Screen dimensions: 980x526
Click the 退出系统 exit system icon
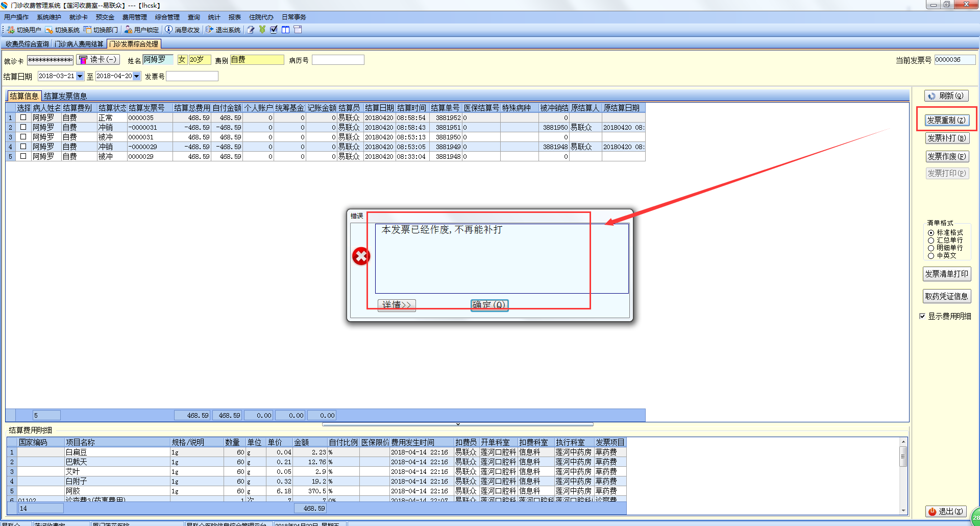209,30
